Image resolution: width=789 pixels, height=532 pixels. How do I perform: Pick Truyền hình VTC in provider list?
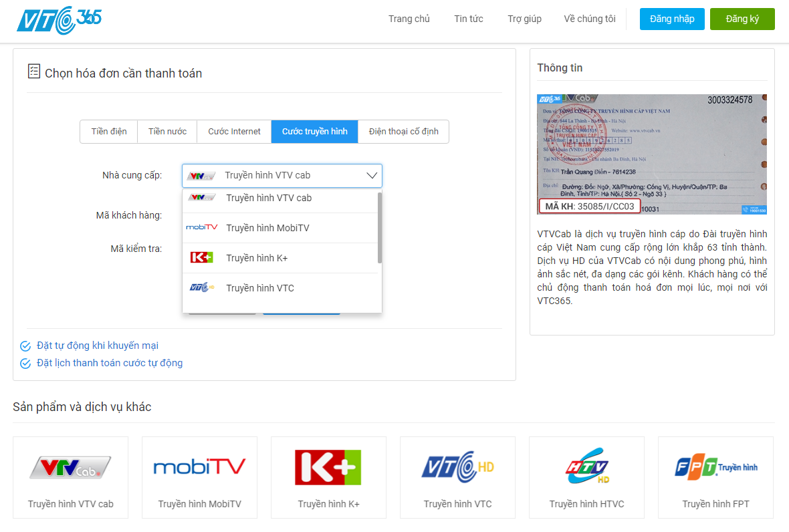pos(260,288)
